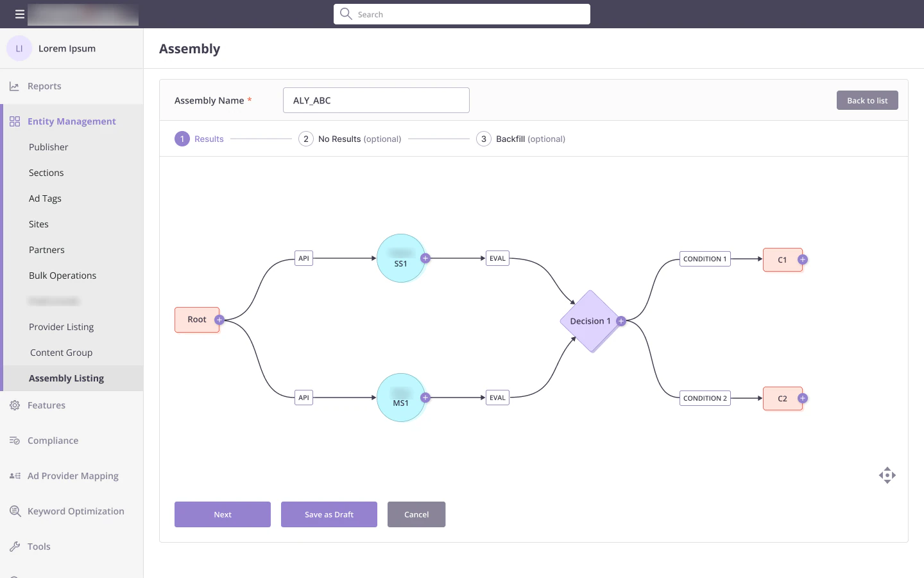Image resolution: width=924 pixels, height=578 pixels.
Task: Click Back to list button
Action: click(867, 100)
